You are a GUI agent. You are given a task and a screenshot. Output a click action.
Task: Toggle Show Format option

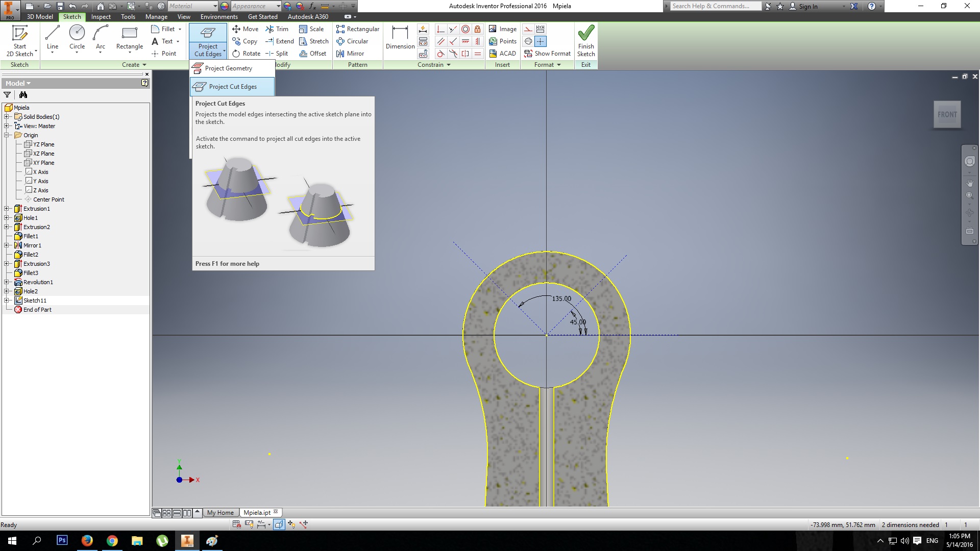click(x=547, y=54)
